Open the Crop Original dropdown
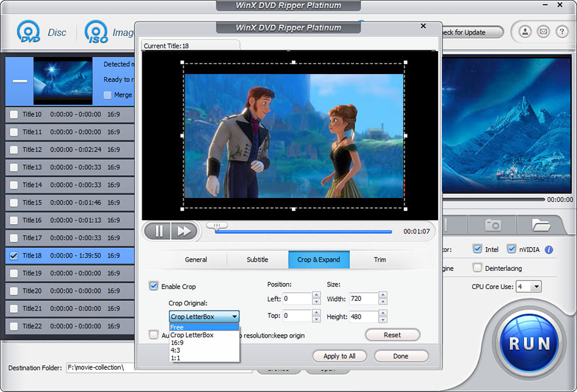The width and height of the screenshot is (577, 392). [x=203, y=316]
